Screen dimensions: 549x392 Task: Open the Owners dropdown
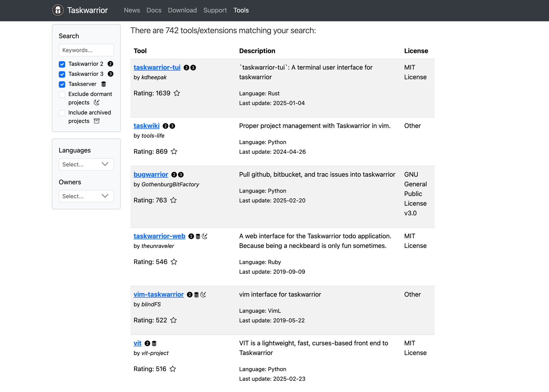(x=86, y=196)
